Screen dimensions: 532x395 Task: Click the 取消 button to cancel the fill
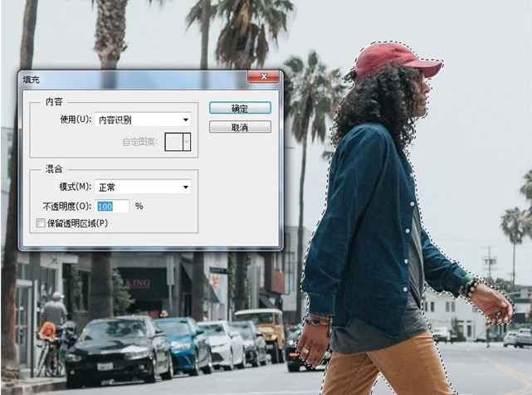pos(240,127)
